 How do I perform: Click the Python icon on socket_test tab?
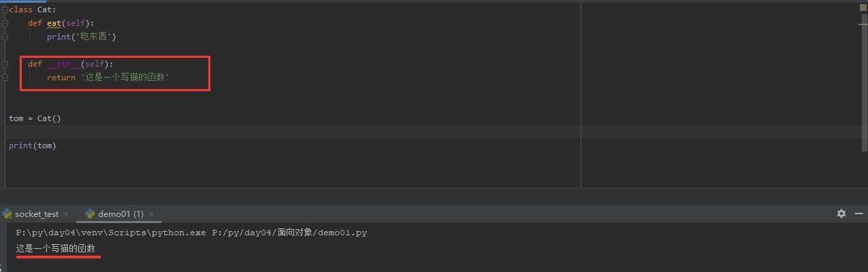(x=7, y=214)
